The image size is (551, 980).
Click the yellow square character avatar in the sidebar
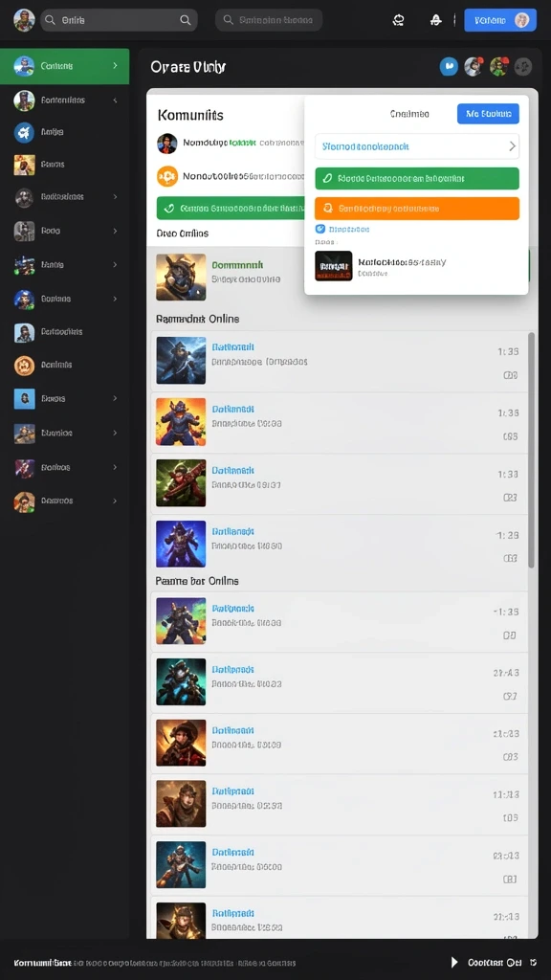pos(24,165)
